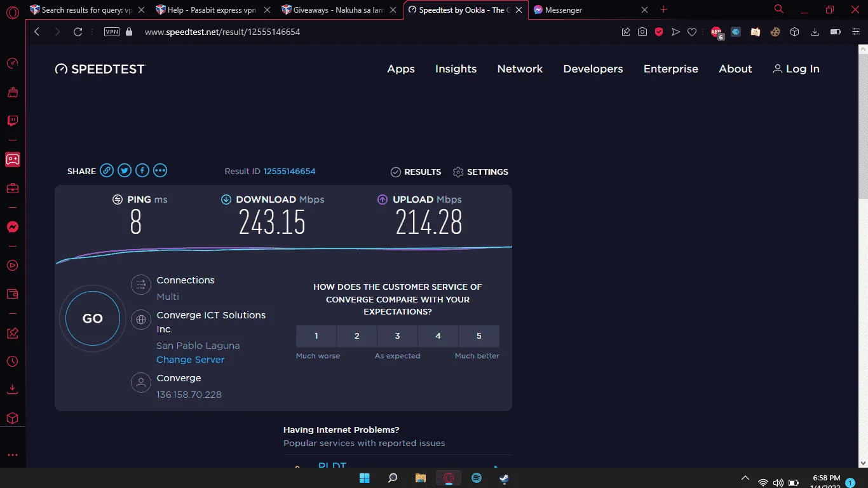Open Network menu item
This screenshot has height=488, width=868.
click(520, 69)
